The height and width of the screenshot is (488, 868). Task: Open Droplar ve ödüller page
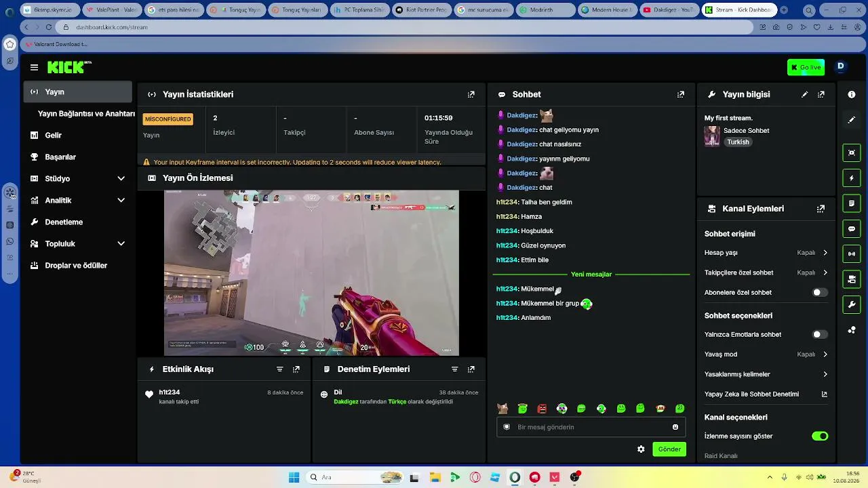77,265
